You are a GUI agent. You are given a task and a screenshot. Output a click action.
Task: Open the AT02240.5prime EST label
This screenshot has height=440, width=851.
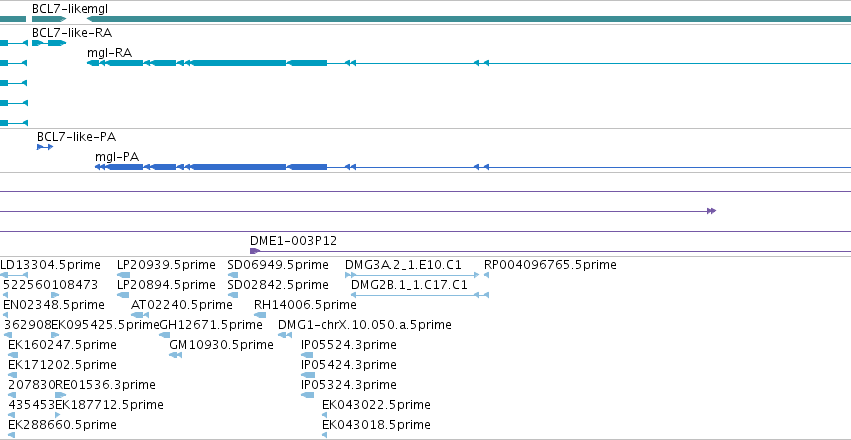coord(181,305)
